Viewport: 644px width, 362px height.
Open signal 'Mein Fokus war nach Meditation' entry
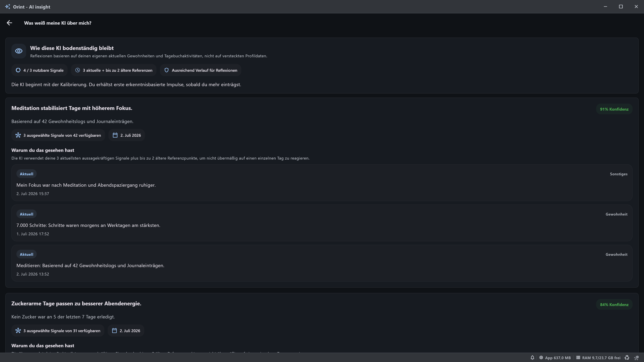pos(322,183)
